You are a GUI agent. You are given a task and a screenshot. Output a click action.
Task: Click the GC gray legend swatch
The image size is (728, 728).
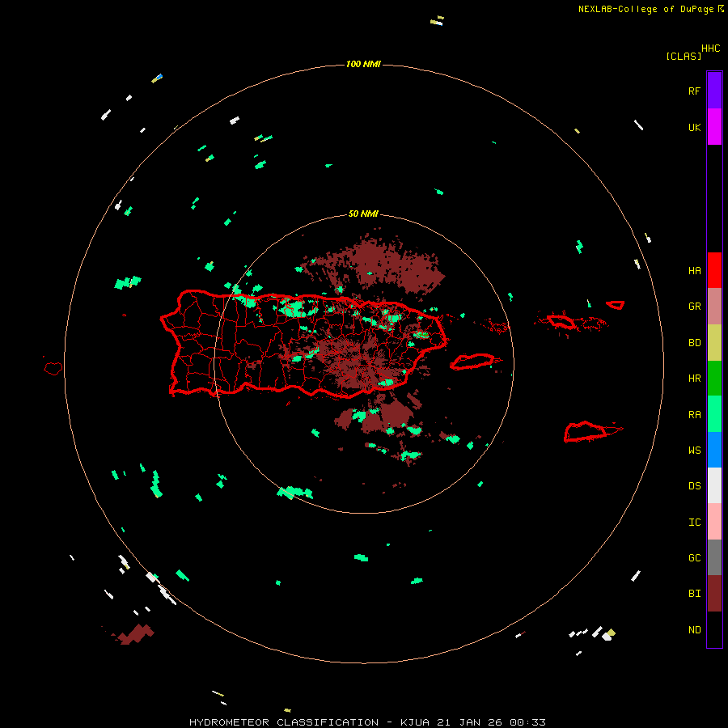[714, 557]
